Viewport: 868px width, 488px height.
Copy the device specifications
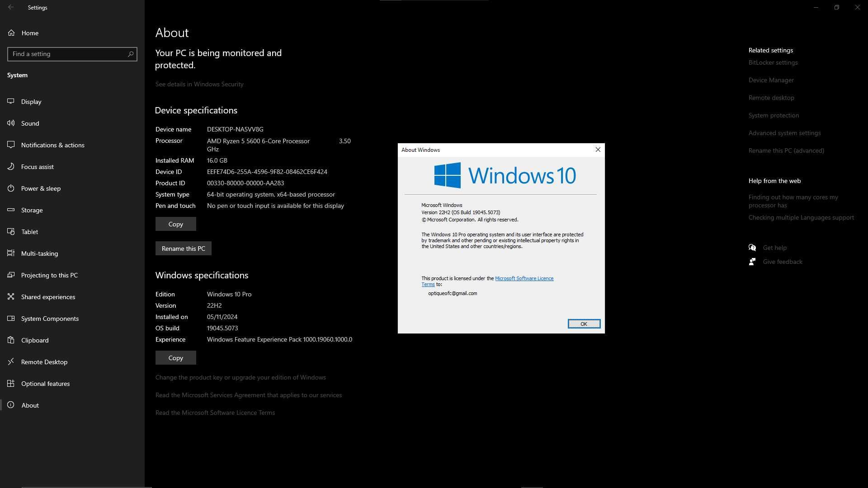pyautogui.click(x=176, y=224)
